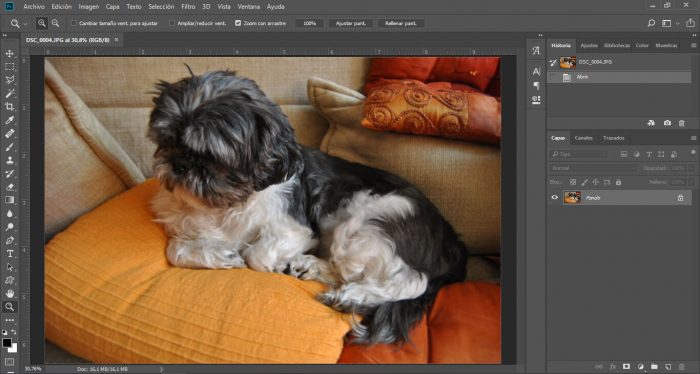700x374 pixels.
Task: Select the Custom Shape tool
Action: click(x=9, y=280)
